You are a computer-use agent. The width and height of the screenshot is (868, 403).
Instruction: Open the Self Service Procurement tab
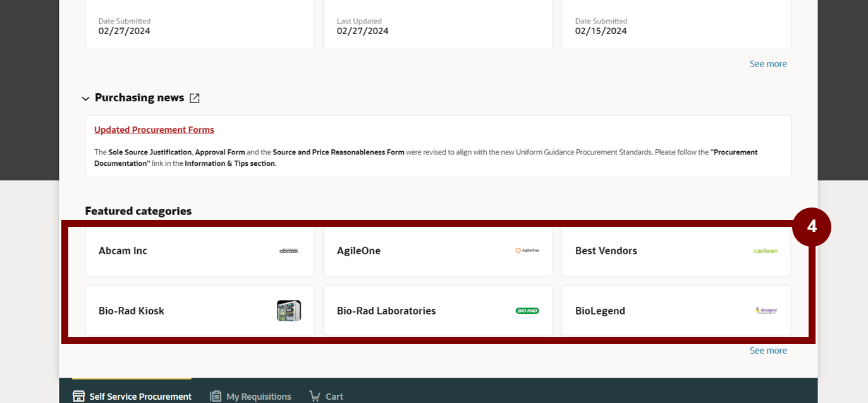[x=132, y=396]
